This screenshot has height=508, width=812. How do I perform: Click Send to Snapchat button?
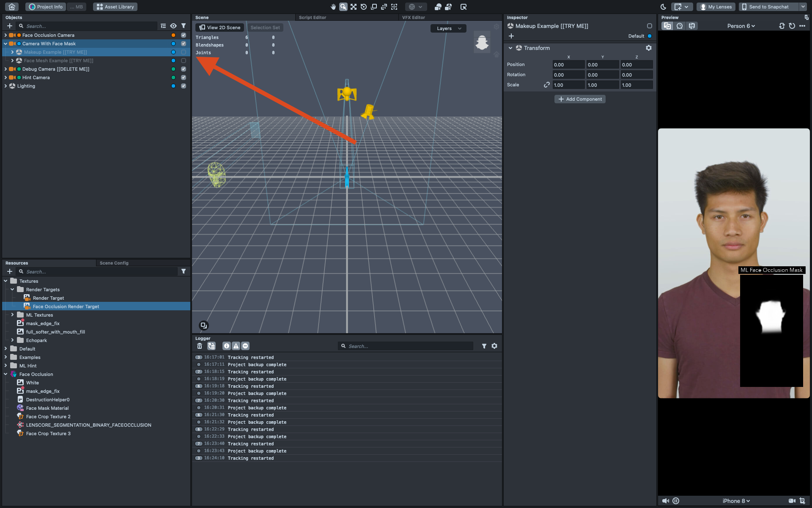tap(768, 7)
